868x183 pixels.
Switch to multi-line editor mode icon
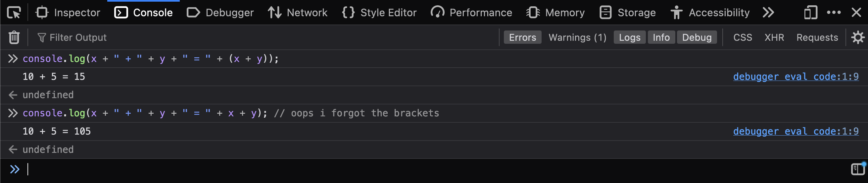[858, 169]
